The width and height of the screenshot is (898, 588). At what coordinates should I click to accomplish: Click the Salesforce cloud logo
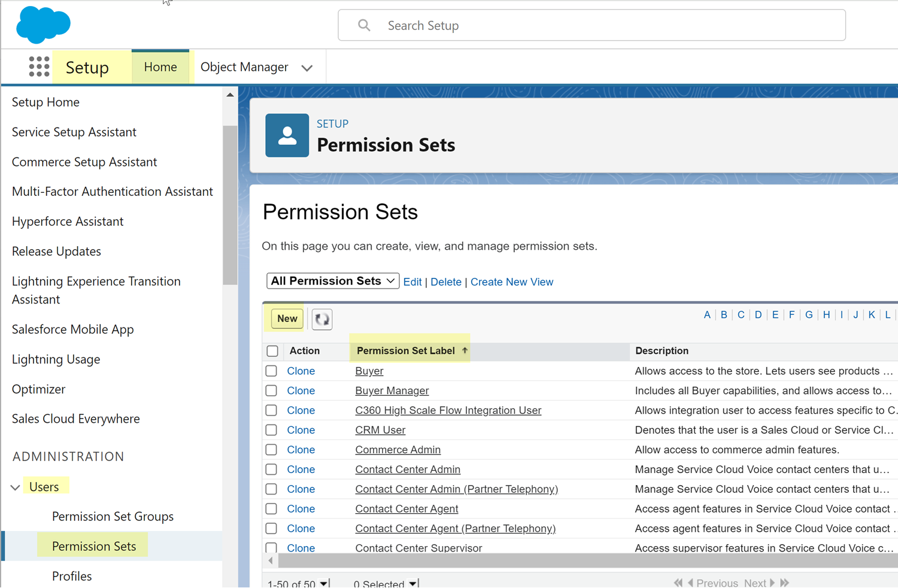point(43,25)
